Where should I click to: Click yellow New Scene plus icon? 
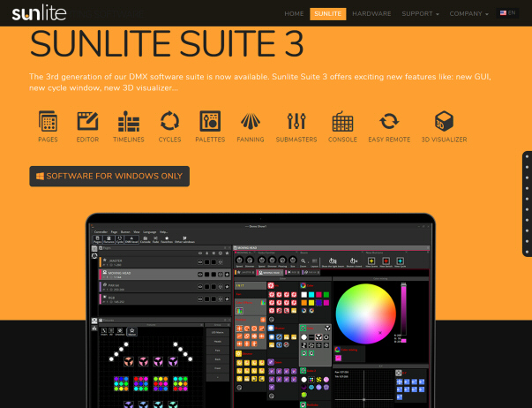(371, 261)
